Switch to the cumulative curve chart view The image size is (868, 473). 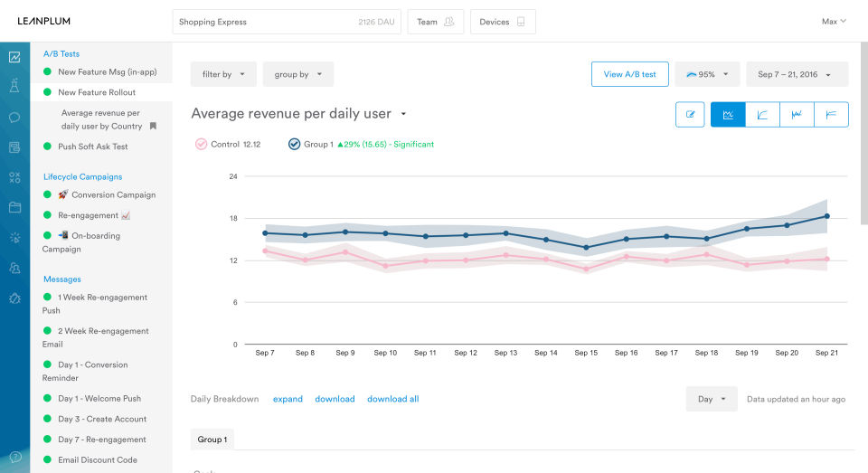point(762,115)
